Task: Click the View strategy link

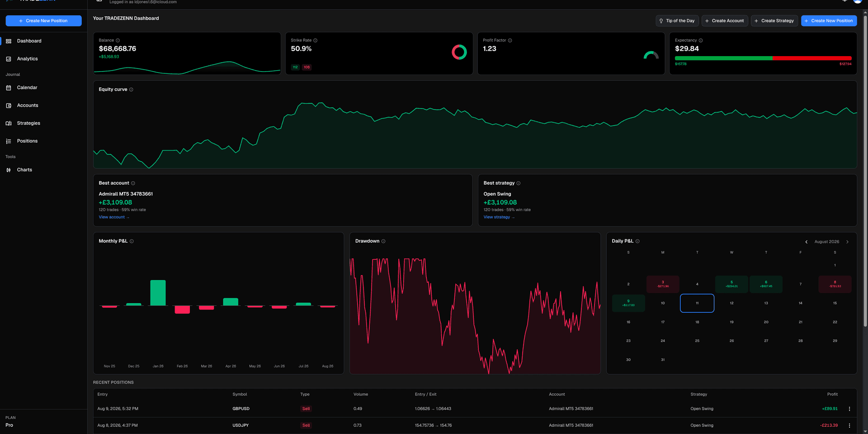Action: (499, 217)
